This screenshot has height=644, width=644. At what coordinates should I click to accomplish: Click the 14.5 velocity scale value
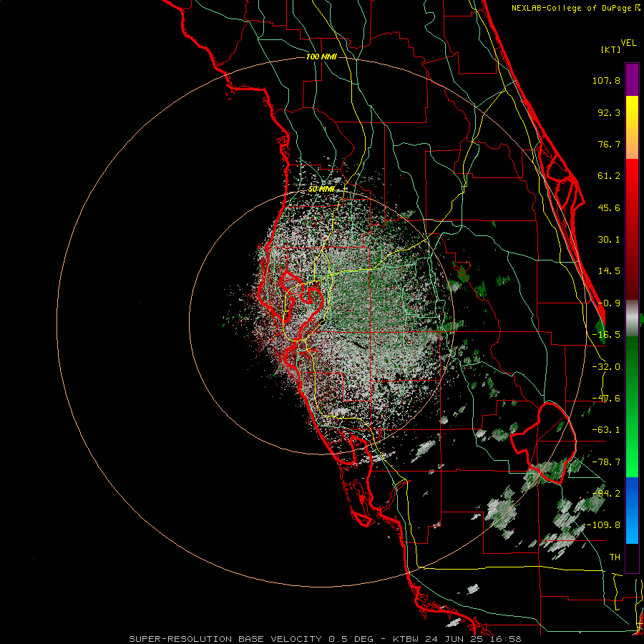click(x=609, y=271)
